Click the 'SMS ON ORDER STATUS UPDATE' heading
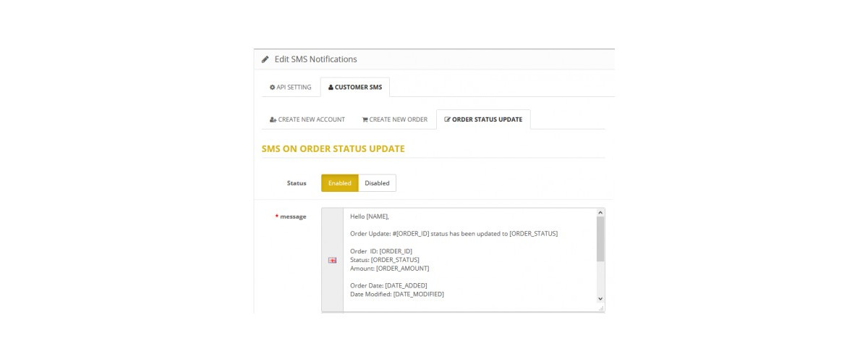The height and width of the screenshot is (362, 868). coord(333,148)
